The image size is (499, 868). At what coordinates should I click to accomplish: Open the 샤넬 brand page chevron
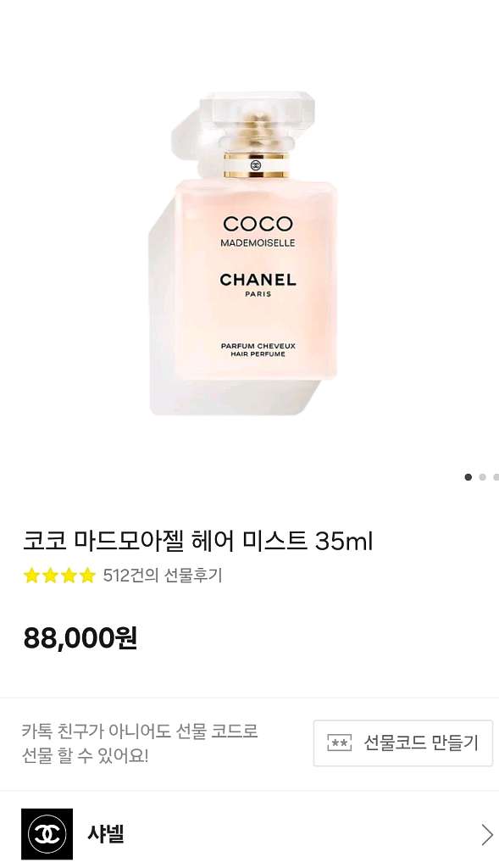[487, 834]
